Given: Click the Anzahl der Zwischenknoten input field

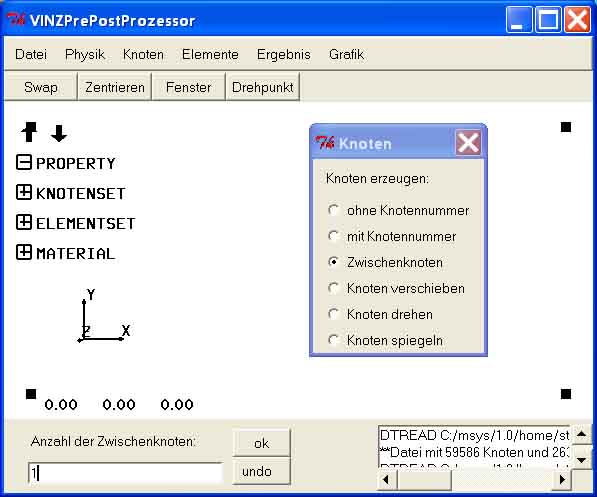Looking at the screenshot, I should [125, 473].
